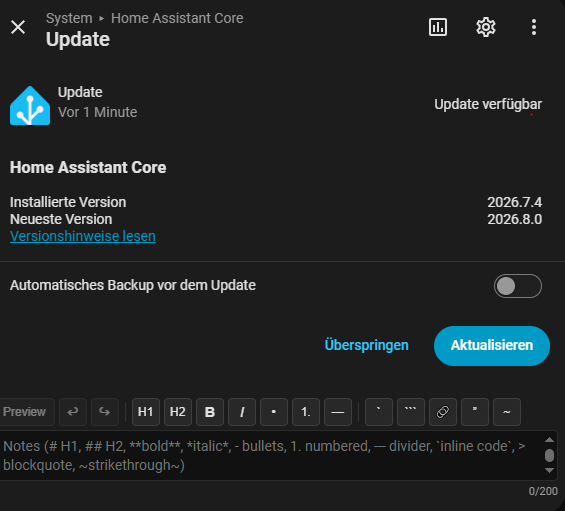Insert H1 heading formatting

click(146, 412)
